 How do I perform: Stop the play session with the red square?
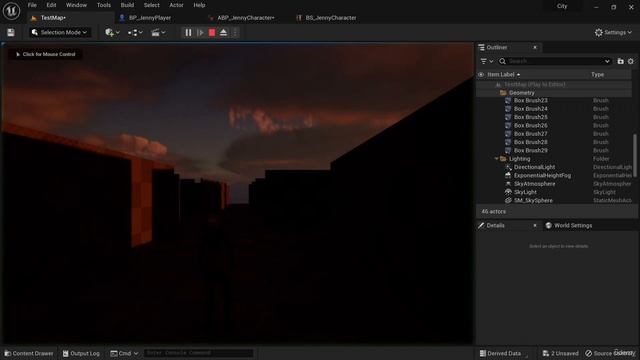click(x=212, y=32)
